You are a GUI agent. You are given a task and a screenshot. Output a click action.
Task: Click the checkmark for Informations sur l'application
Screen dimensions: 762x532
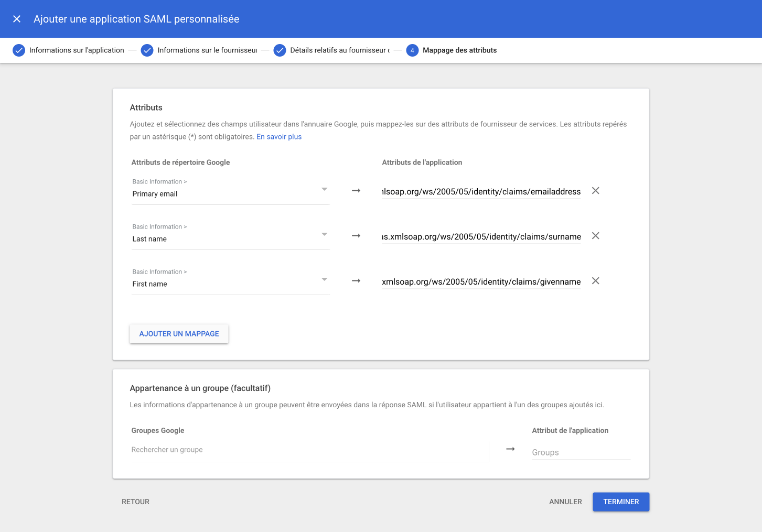tap(19, 50)
